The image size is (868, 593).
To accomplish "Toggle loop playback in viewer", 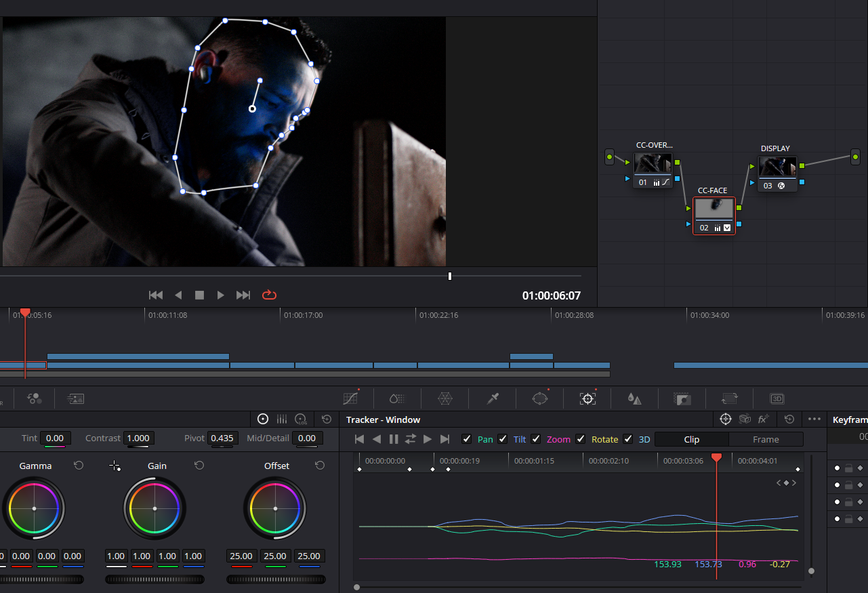I will (269, 295).
